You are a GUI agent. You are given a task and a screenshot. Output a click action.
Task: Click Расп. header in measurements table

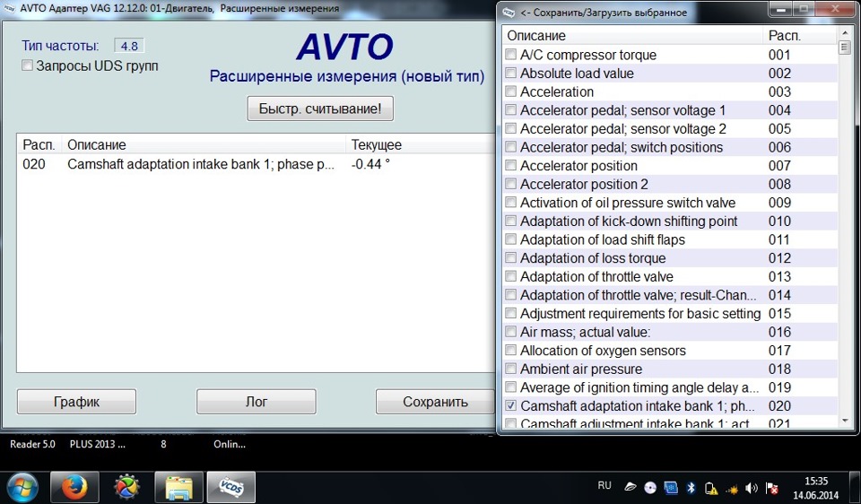(x=39, y=145)
